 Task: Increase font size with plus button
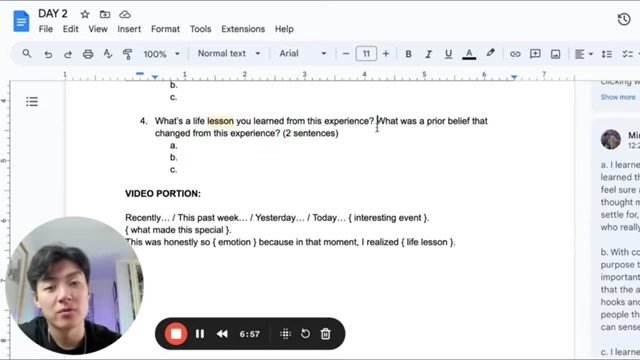point(386,53)
